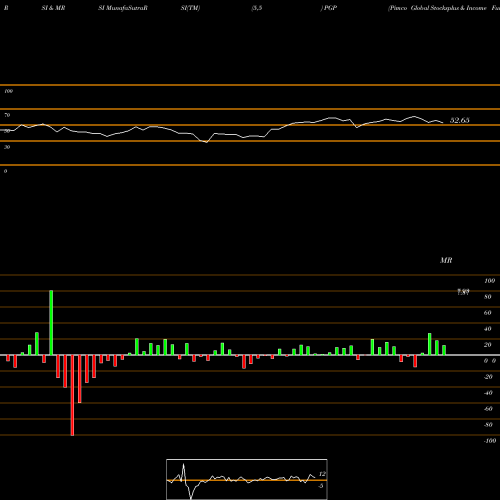Click the MR axis label 60
The image size is (500, 500).
(x=488, y=313)
